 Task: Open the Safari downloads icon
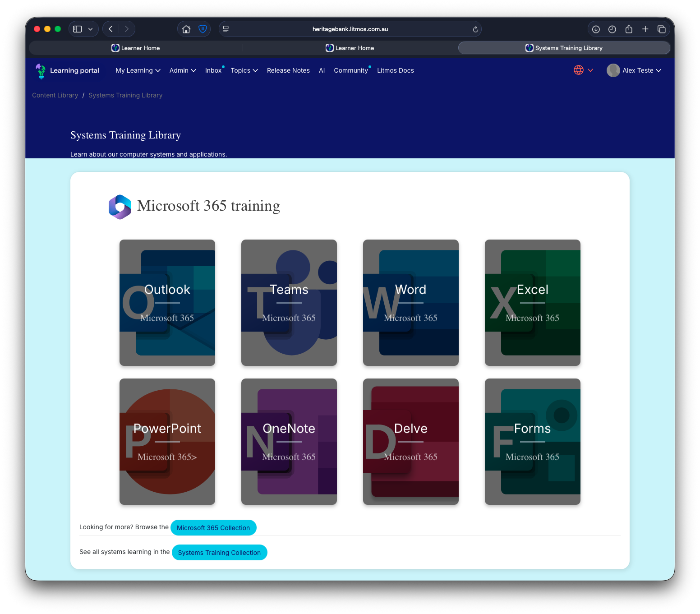[596, 29]
